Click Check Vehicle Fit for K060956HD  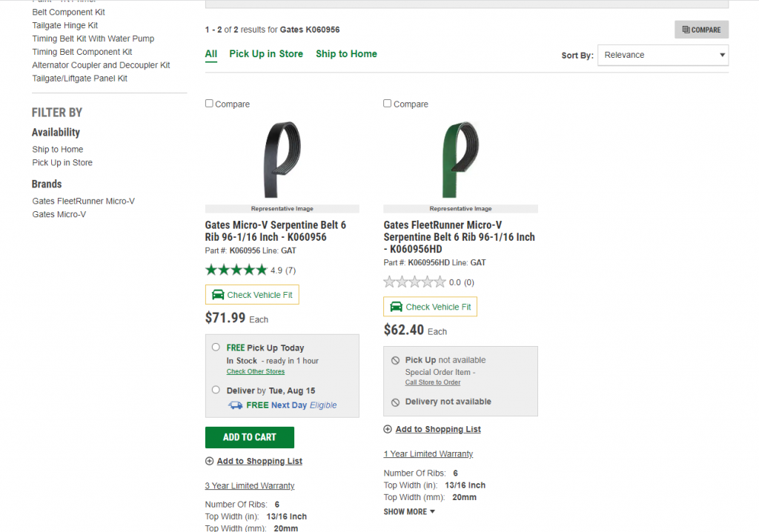(x=431, y=307)
